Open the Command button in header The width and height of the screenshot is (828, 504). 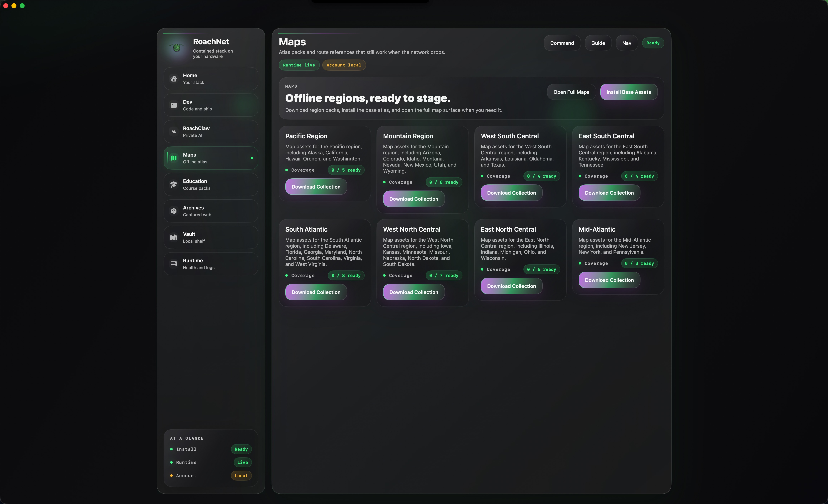[562, 43]
